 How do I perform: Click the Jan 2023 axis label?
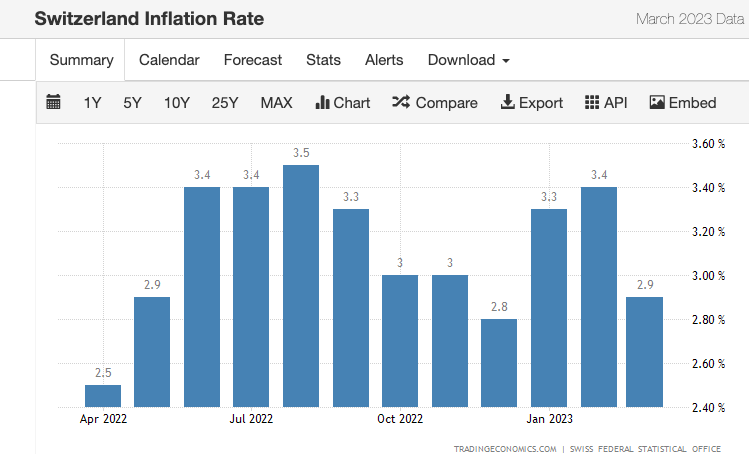[x=549, y=419]
